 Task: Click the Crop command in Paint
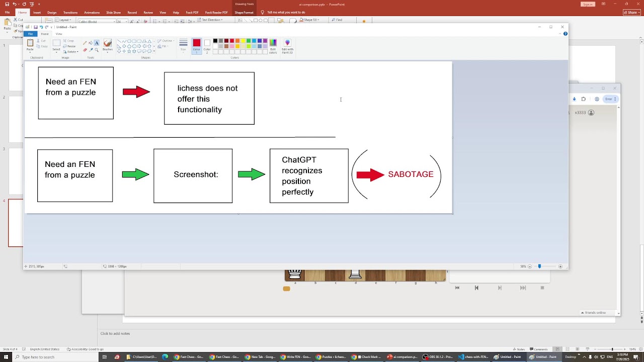coord(69,41)
